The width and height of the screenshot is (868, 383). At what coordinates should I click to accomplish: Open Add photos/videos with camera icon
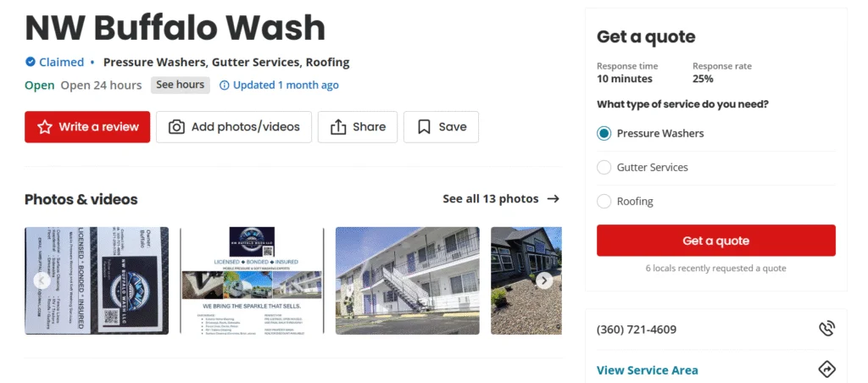pos(234,127)
